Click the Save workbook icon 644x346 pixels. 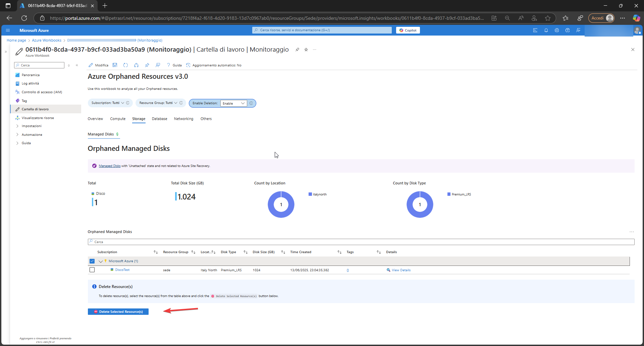[115, 65]
